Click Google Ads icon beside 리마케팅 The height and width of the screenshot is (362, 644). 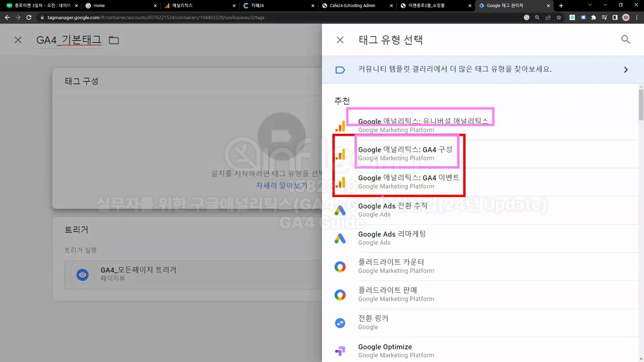pos(340,238)
